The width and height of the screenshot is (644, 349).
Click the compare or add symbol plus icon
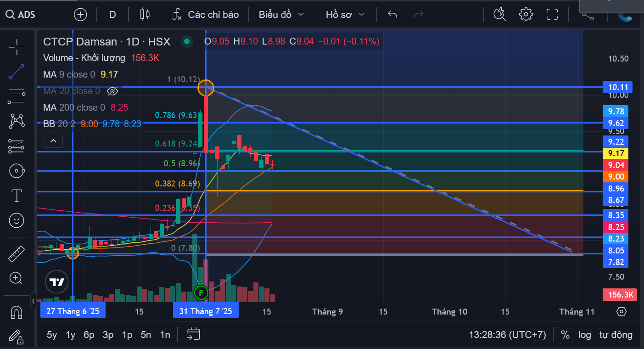click(80, 15)
